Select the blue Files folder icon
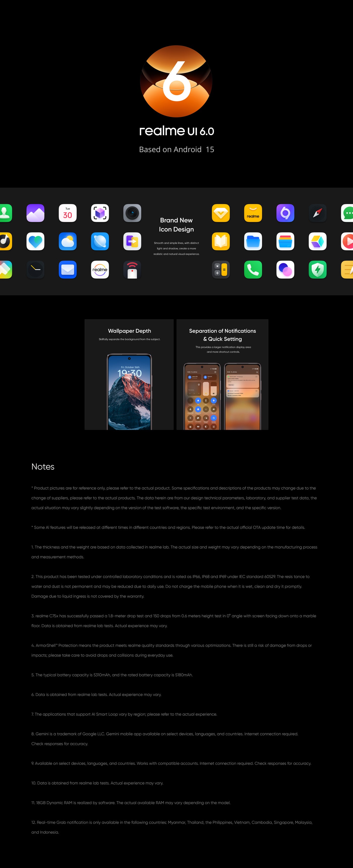The image size is (353, 868). 253,241
